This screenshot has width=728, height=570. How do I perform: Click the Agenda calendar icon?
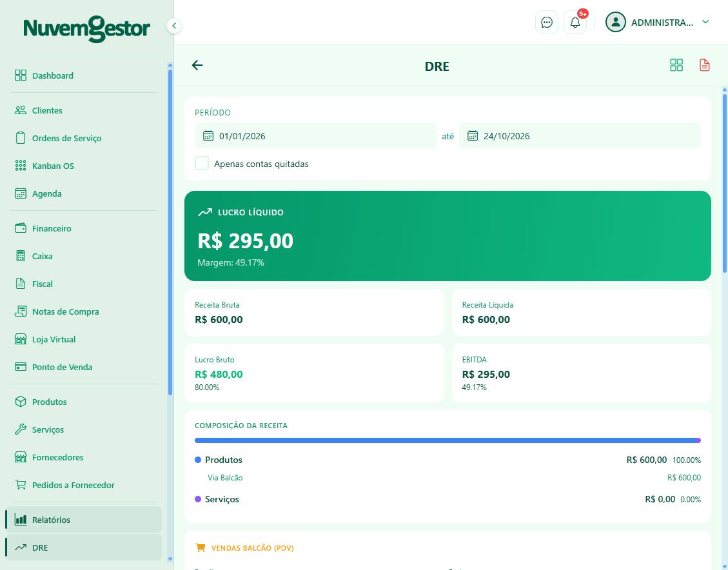pyautogui.click(x=21, y=193)
